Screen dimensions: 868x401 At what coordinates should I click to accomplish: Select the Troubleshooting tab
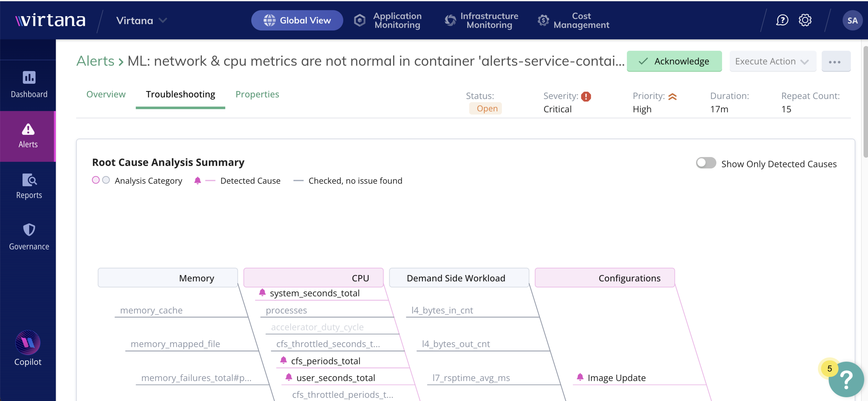coord(181,94)
